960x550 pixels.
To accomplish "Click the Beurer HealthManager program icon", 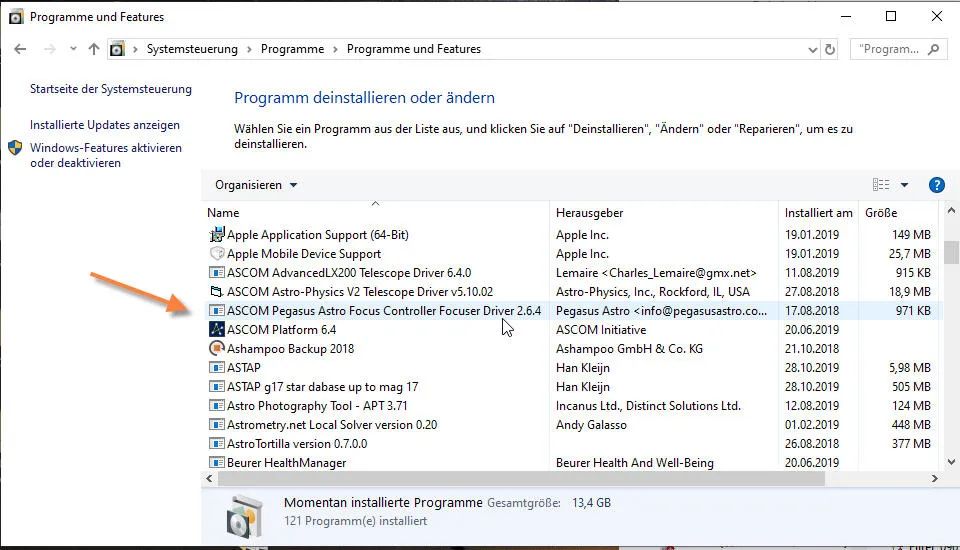I will pyautogui.click(x=217, y=463).
